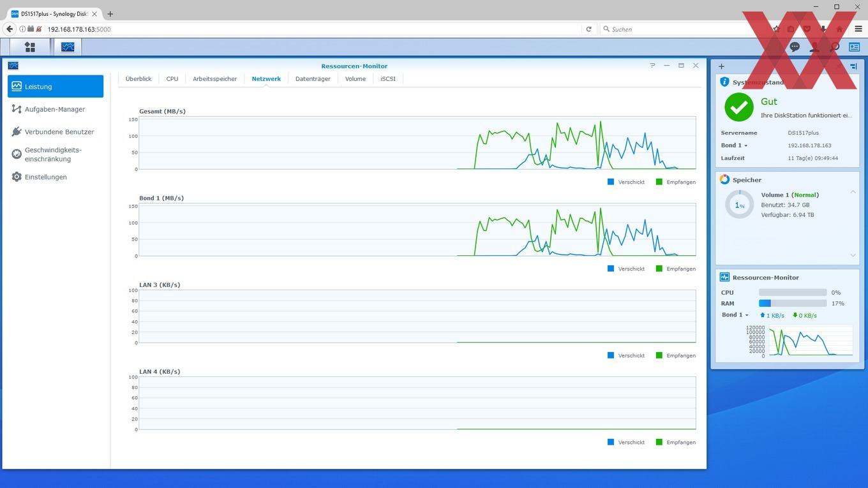Screen dimensions: 868x488
Task: Select Leistung in the sidebar
Action: [56, 87]
